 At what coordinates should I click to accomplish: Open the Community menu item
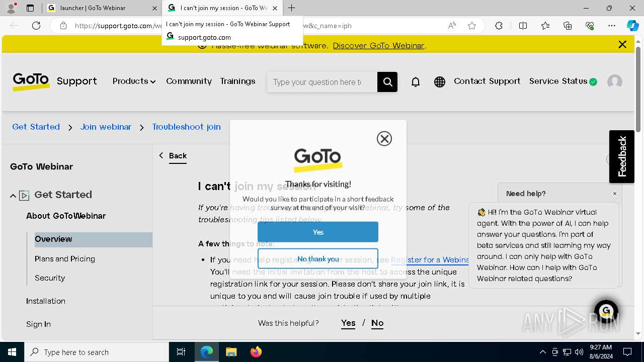[x=189, y=81]
